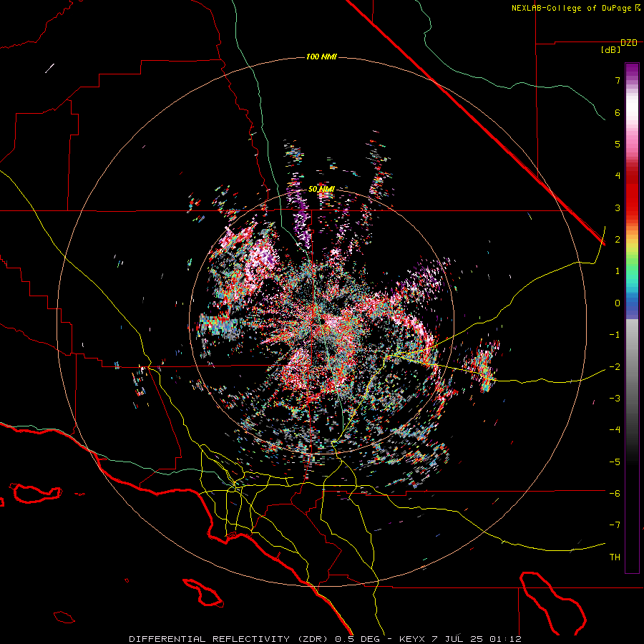Image resolution: width=644 pixels, height=644 pixels.
Task: Click the 5 tick label on scale
Action: [x=618, y=144]
